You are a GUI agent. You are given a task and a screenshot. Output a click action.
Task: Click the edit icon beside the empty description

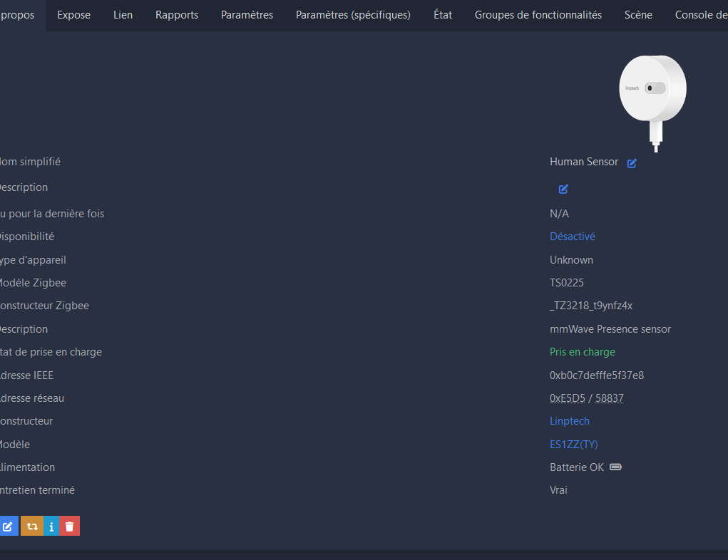pos(563,189)
